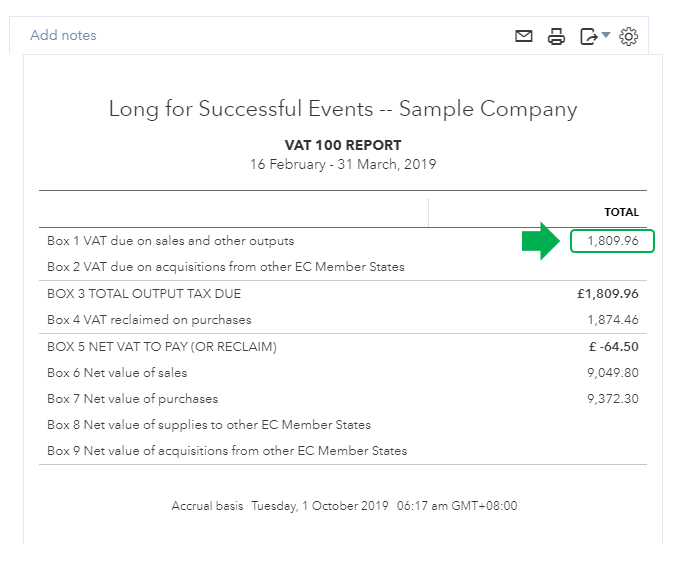Click the Box 4 amount 1,874.46

612,320
